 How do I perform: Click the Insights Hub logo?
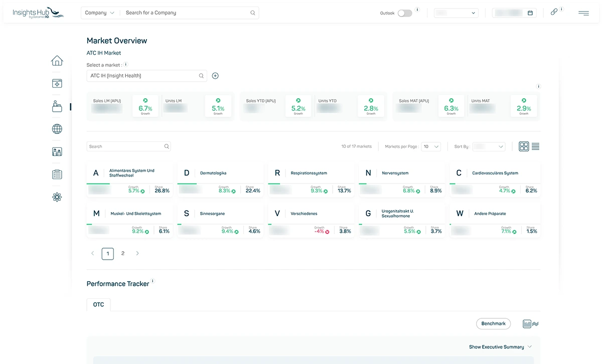pyautogui.click(x=38, y=13)
